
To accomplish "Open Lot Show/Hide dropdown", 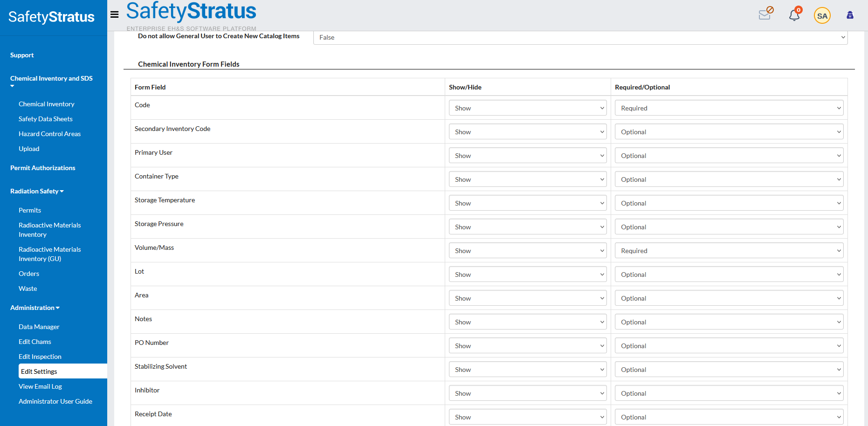I will pyautogui.click(x=528, y=274).
